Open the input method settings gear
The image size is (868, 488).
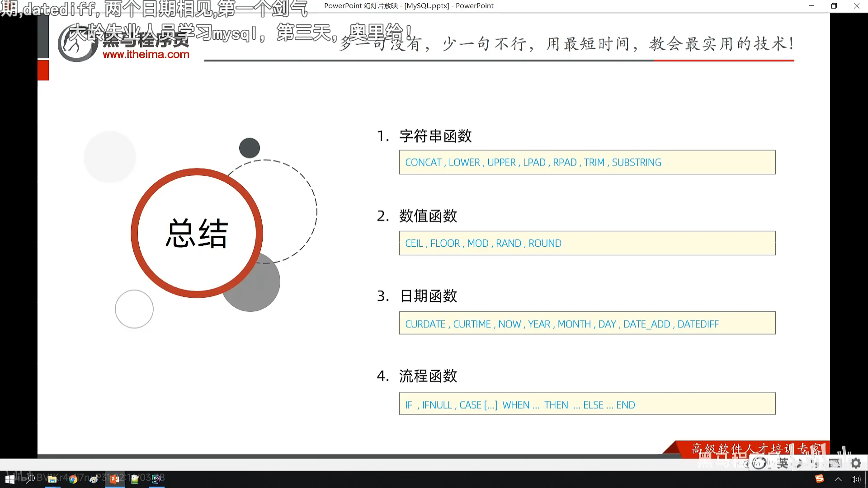click(856, 464)
